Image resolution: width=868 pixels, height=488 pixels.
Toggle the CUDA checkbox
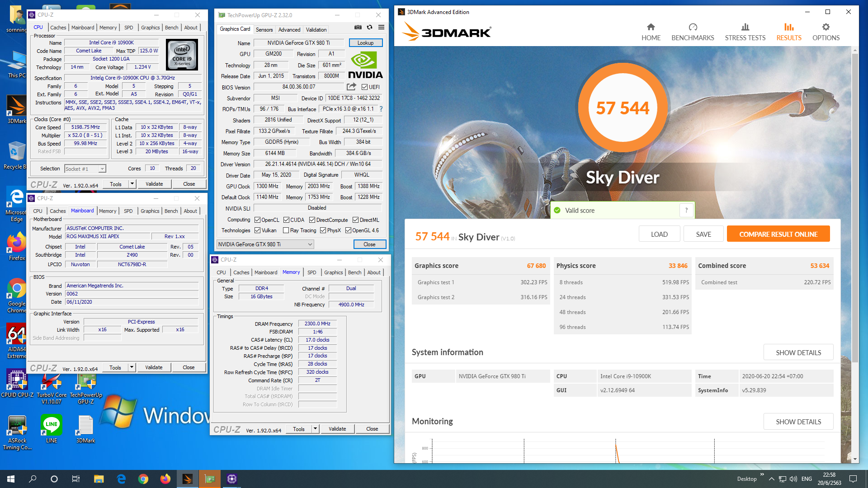286,220
